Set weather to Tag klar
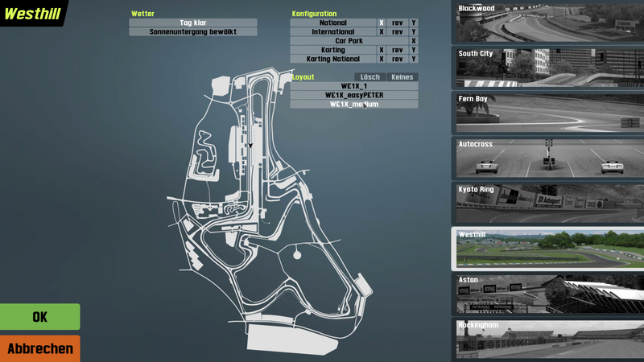 pos(193,23)
